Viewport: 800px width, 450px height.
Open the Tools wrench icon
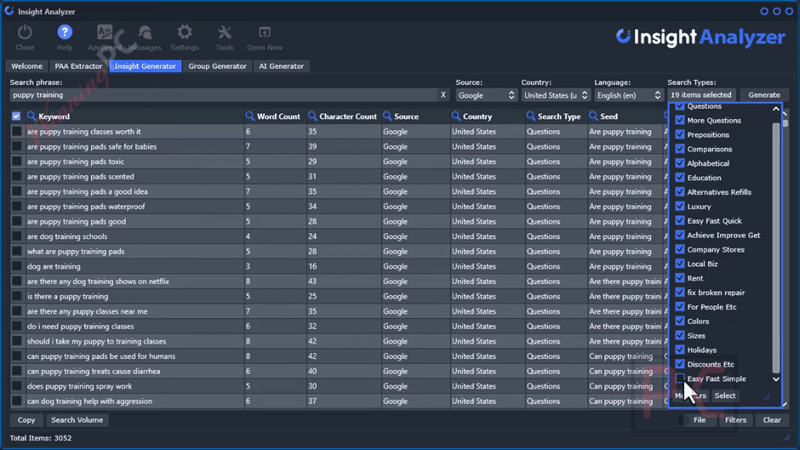coord(224,33)
